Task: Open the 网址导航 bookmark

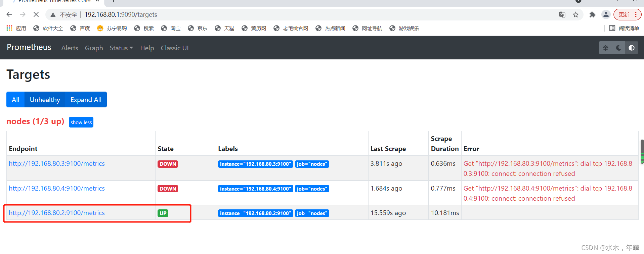Action: click(367, 28)
